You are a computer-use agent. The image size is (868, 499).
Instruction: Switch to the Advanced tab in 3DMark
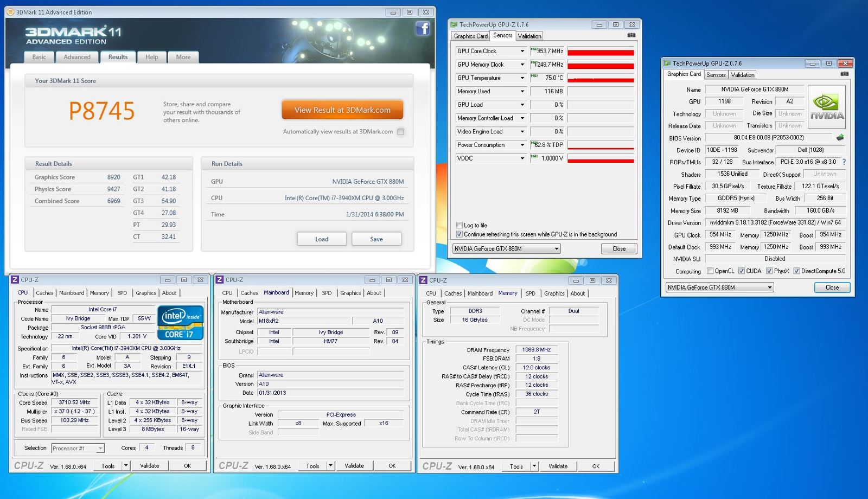(x=77, y=57)
